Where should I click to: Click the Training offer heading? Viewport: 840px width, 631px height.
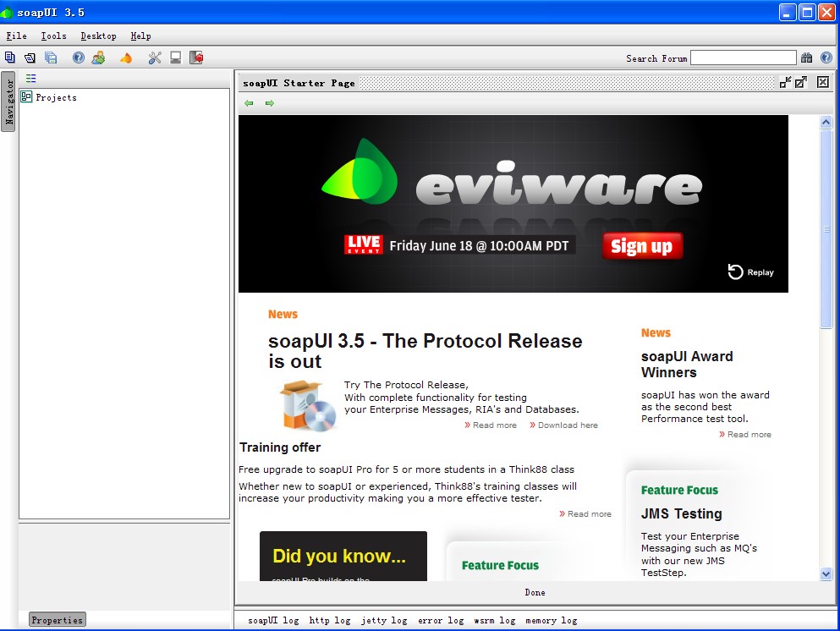(280, 447)
